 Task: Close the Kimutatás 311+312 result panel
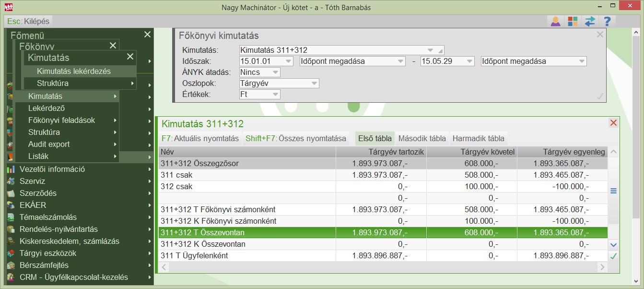pyautogui.click(x=613, y=123)
